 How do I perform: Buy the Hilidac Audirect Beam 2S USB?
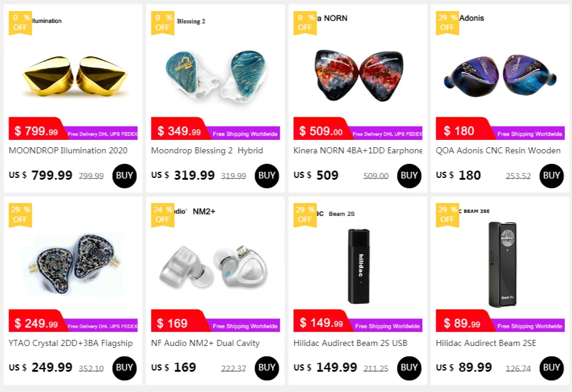click(409, 367)
